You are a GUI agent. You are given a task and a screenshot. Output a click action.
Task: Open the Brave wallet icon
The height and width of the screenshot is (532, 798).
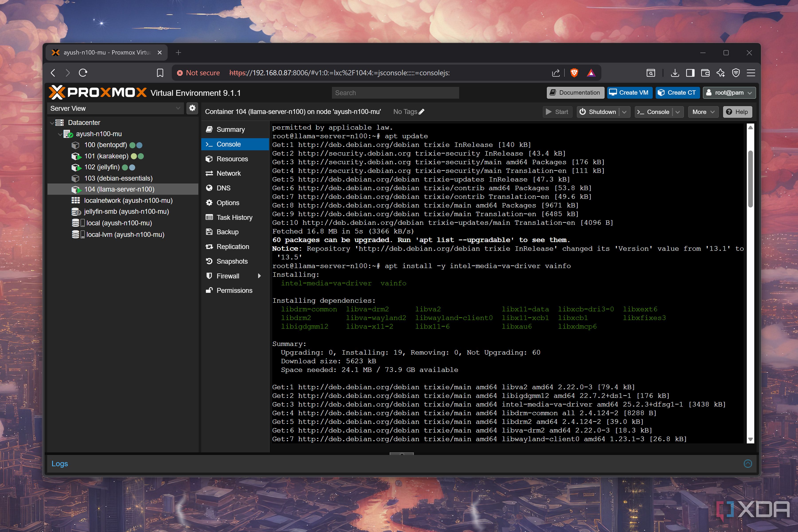(705, 73)
